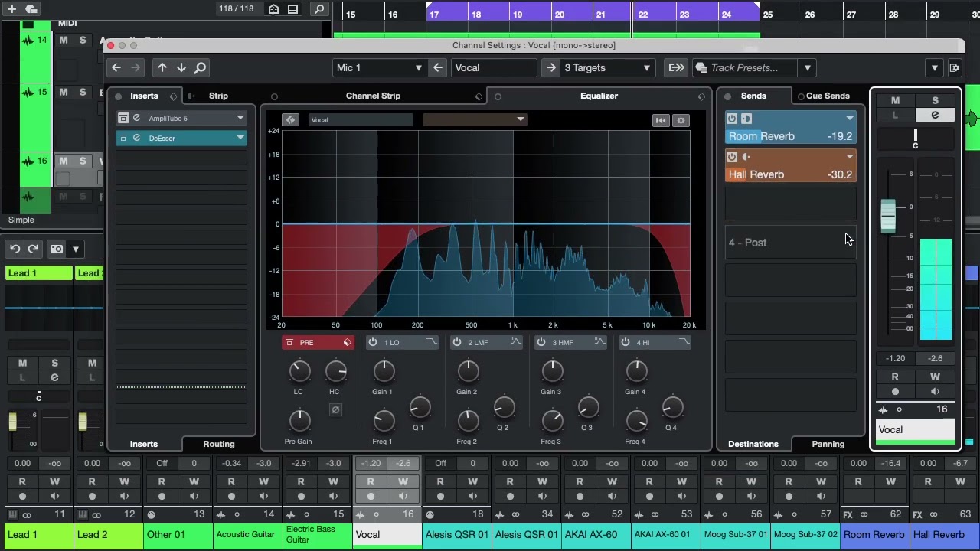Change 4 HI band filter type icon
Viewport: 980px width, 551px height.
click(684, 342)
